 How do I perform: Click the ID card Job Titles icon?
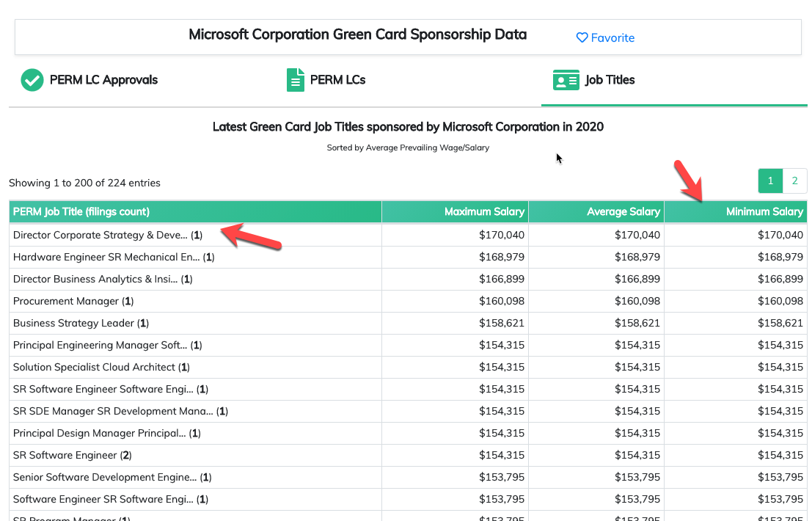tap(566, 80)
